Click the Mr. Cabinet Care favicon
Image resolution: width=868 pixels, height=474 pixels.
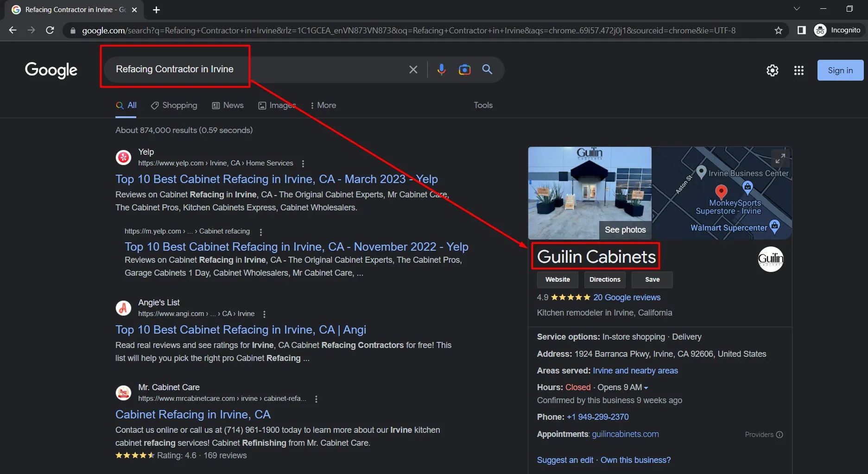pos(123,393)
